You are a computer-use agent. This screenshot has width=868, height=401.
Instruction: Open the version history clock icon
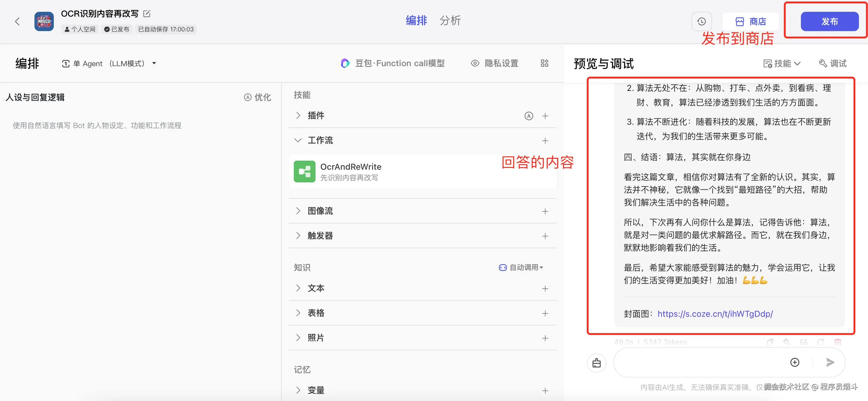coord(701,21)
